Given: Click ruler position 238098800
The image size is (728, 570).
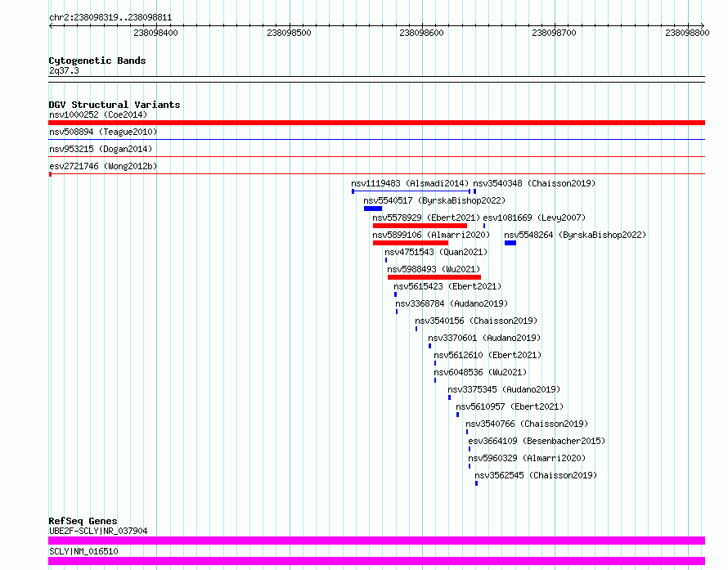Looking at the screenshot, I should [687, 33].
